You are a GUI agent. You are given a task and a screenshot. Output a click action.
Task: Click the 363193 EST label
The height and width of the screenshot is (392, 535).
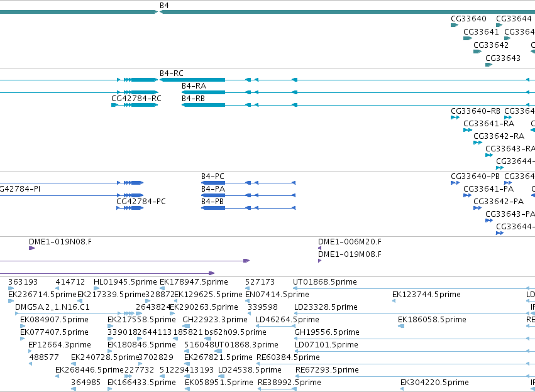(x=23, y=283)
